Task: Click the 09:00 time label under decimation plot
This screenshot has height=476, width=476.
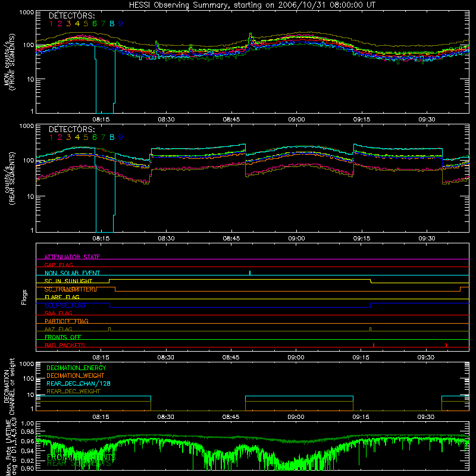Action: pyautogui.click(x=296, y=417)
